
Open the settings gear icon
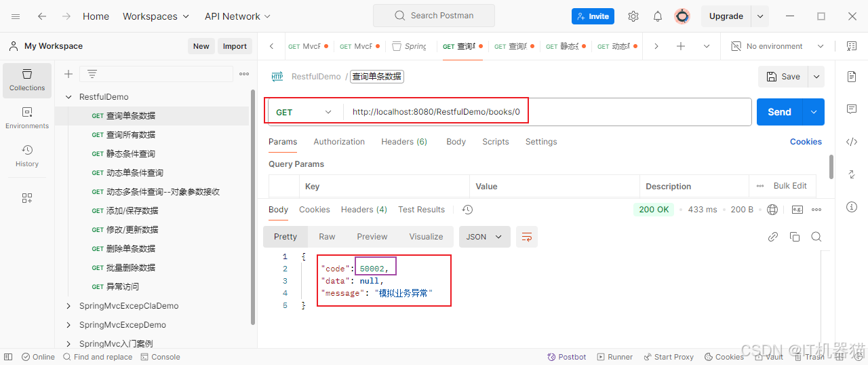tap(633, 16)
